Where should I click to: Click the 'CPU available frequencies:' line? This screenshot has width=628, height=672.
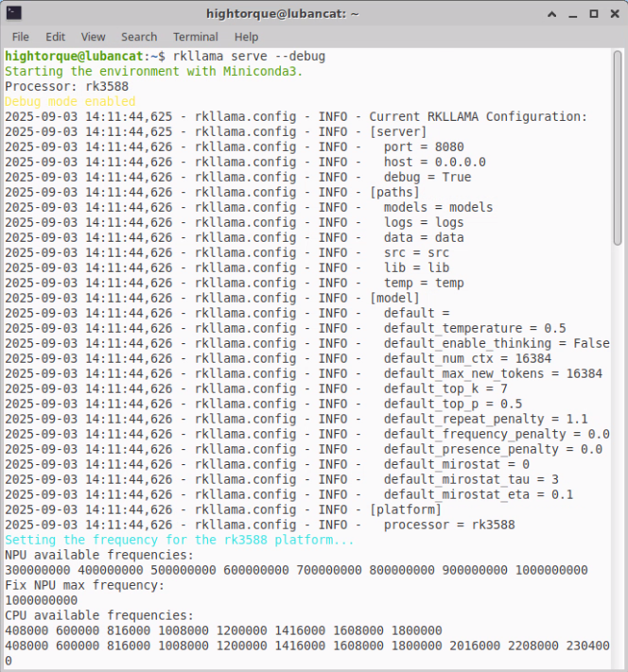99,615
